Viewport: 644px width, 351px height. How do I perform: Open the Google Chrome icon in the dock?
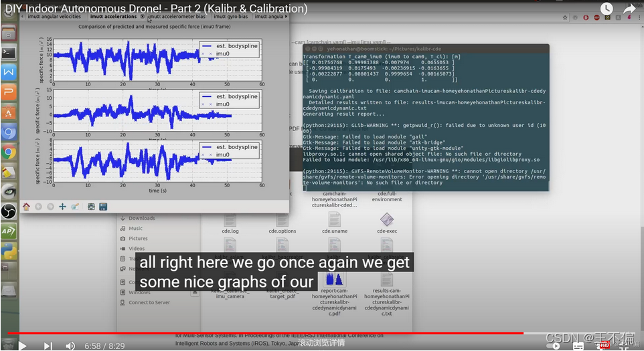click(x=9, y=152)
